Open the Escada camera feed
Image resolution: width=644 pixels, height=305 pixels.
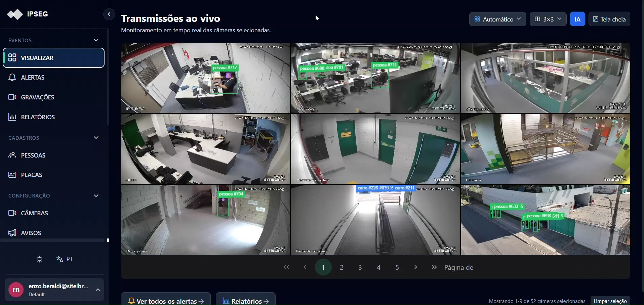pyautogui.click(x=546, y=149)
